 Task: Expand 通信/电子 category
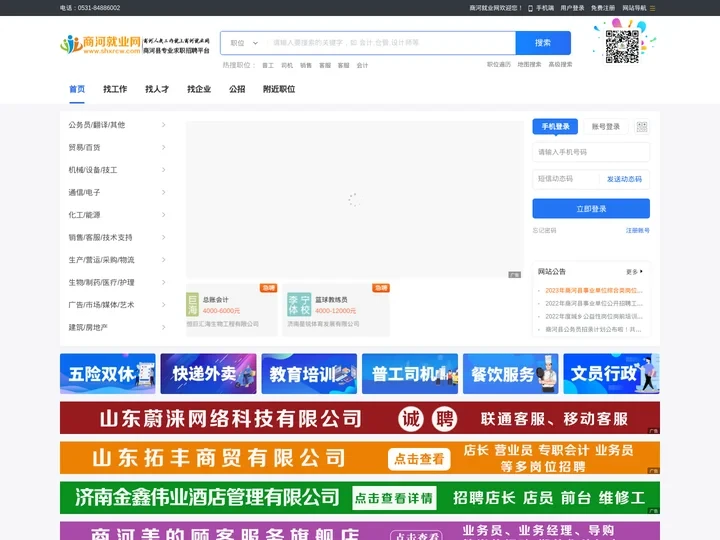point(117,192)
